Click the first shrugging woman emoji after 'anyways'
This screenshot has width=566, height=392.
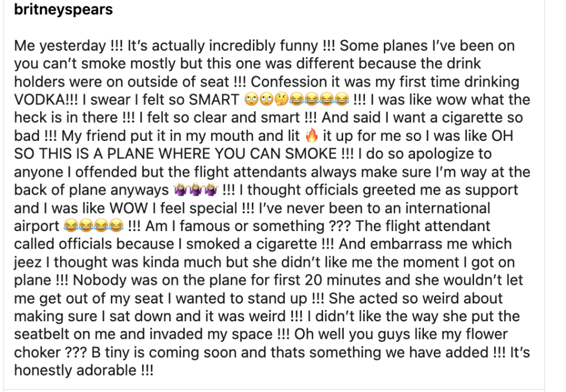(180, 190)
